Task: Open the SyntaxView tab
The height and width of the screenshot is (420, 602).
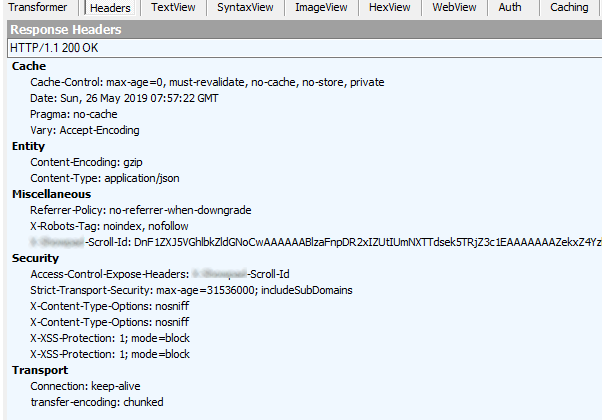Action: point(245,7)
